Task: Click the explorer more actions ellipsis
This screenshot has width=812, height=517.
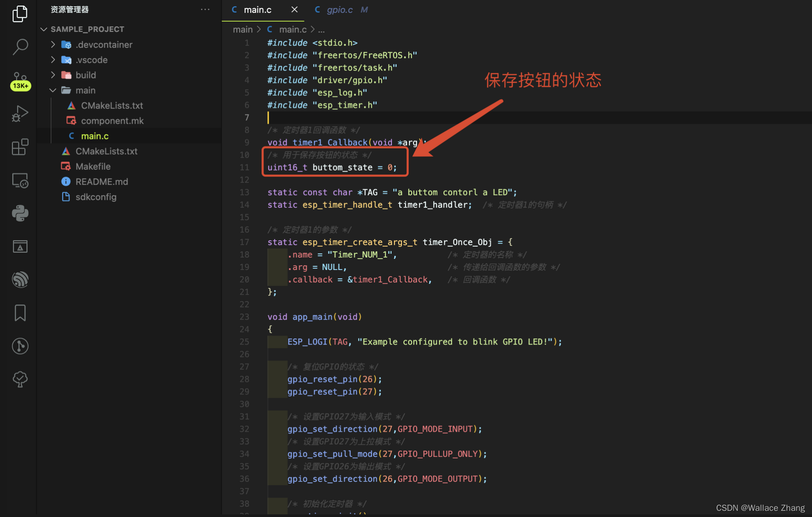Action: pyautogui.click(x=205, y=9)
